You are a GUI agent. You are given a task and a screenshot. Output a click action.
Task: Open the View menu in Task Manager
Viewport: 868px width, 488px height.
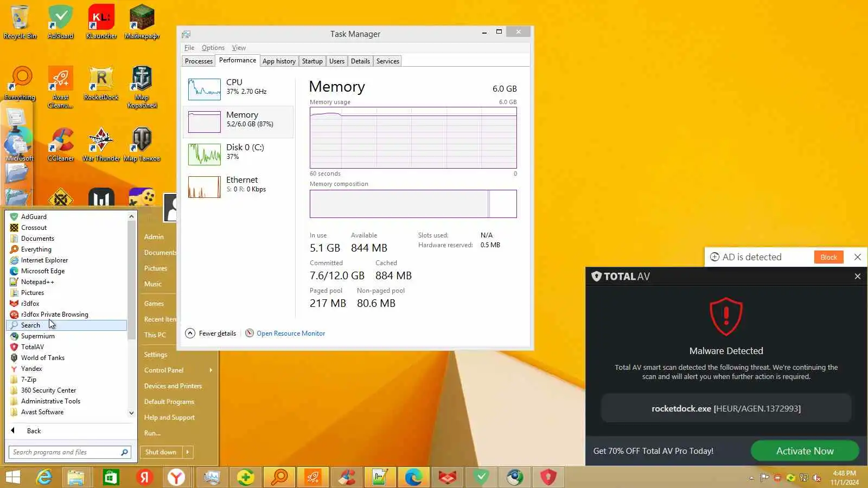point(239,48)
